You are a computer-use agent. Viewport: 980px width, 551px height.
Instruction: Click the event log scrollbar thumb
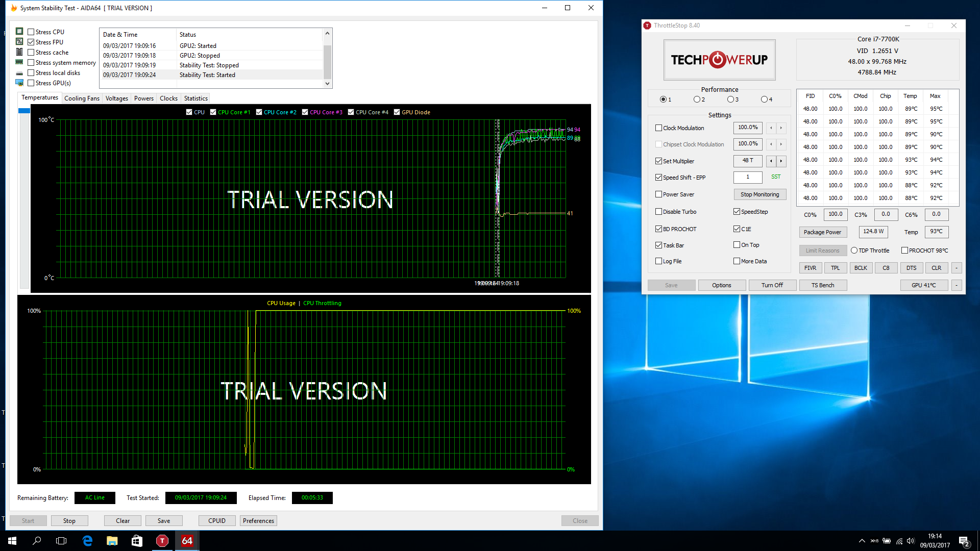pos(328,62)
